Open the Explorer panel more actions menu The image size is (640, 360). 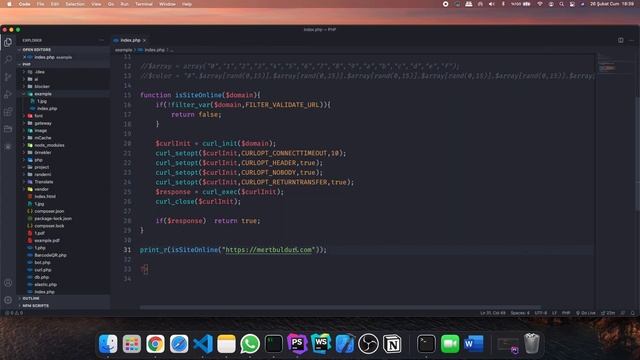[x=102, y=40]
